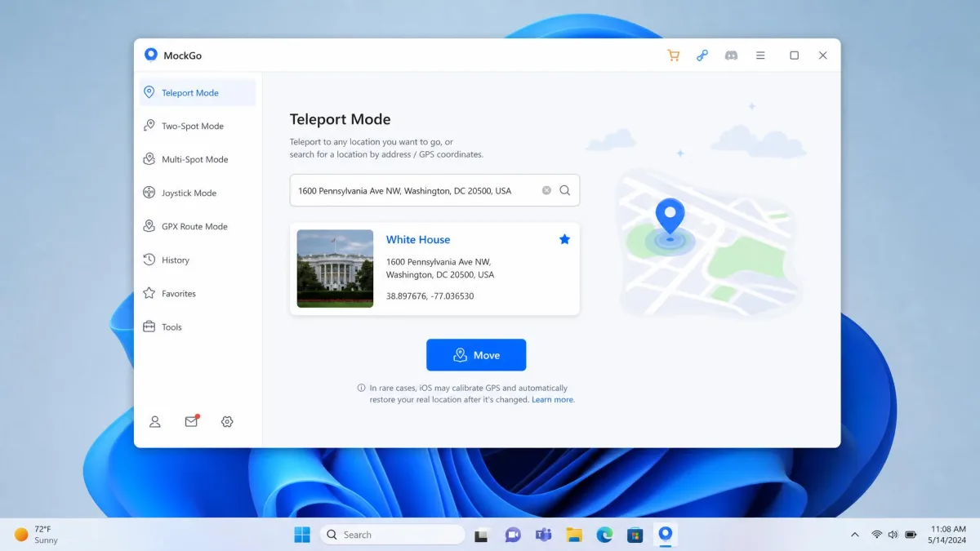Open the Windows Start button

[302, 535]
